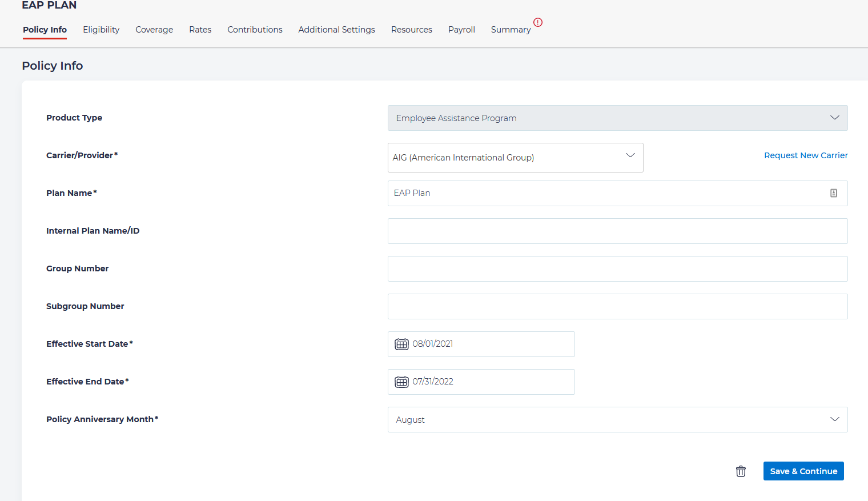
Task: Switch to the Payroll tab
Action: (461, 29)
